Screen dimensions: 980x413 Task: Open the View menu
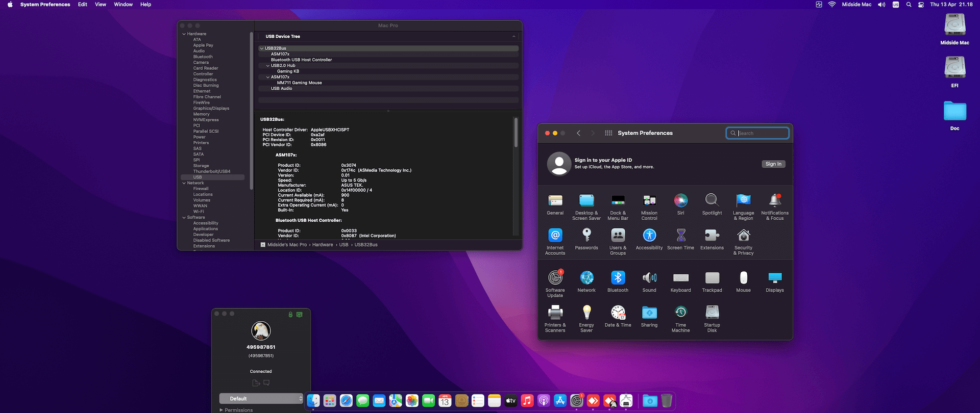[101, 5]
